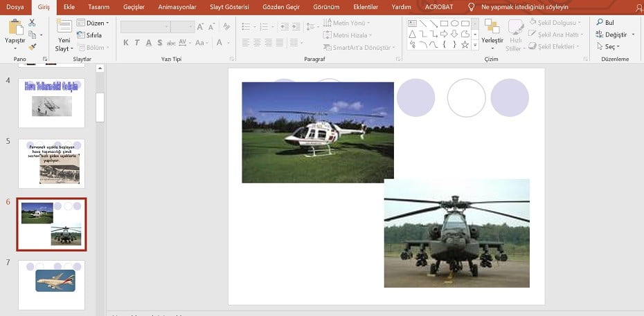The image size is (644, 316).
Task: Open the Düzen layout dropdown
Action: (93, 23)
